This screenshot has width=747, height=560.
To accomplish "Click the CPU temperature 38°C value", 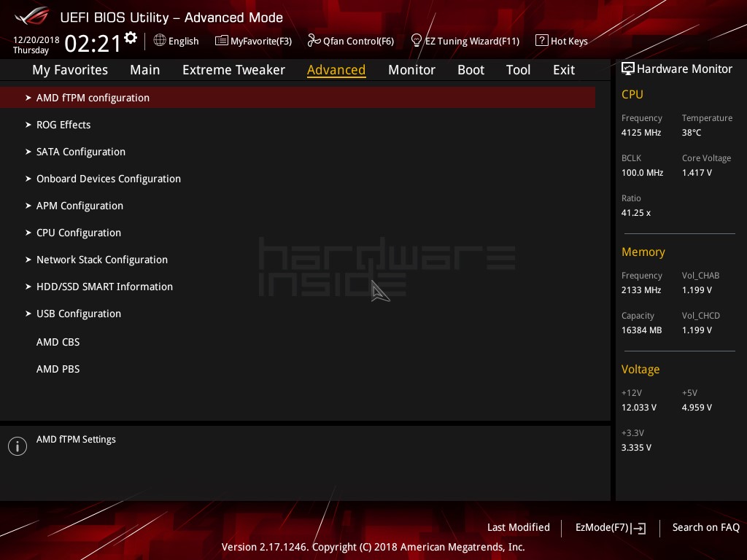I will coord(692,133).
